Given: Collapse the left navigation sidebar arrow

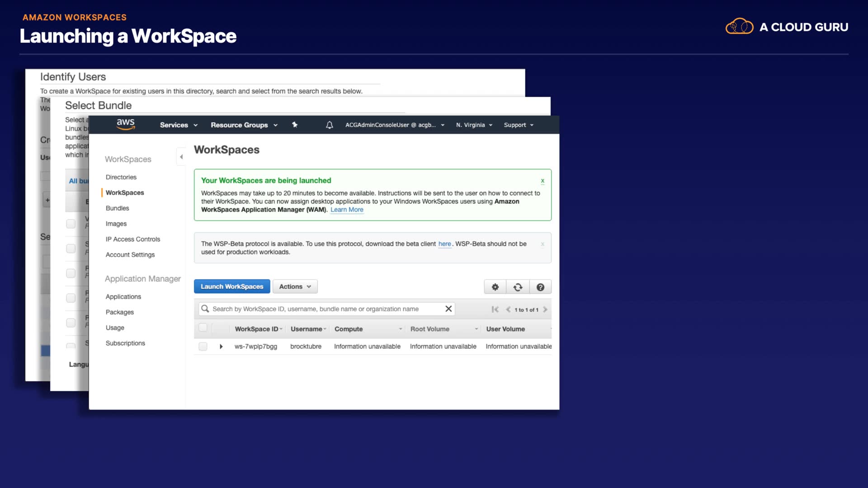Looking at the screenshot, I should [x=181, y=157].
